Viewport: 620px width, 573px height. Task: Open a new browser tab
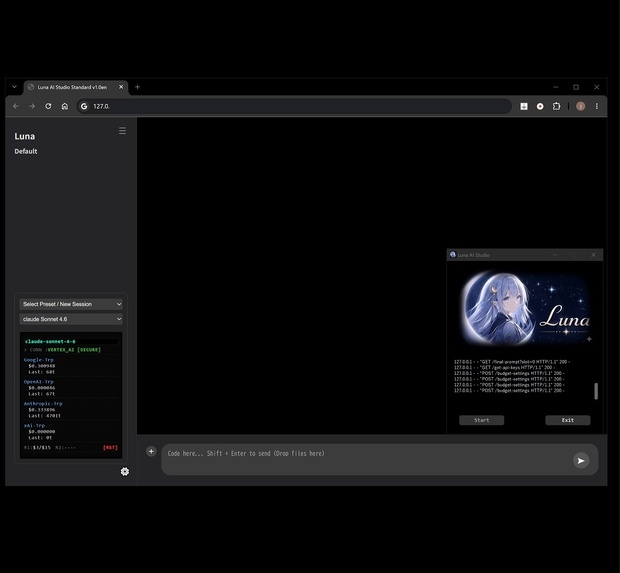pos(137,87)
